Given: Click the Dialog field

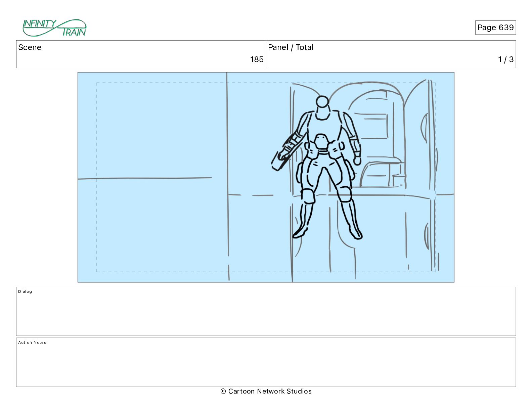Looking at the screenshot, I should click(x=266, y=311).
